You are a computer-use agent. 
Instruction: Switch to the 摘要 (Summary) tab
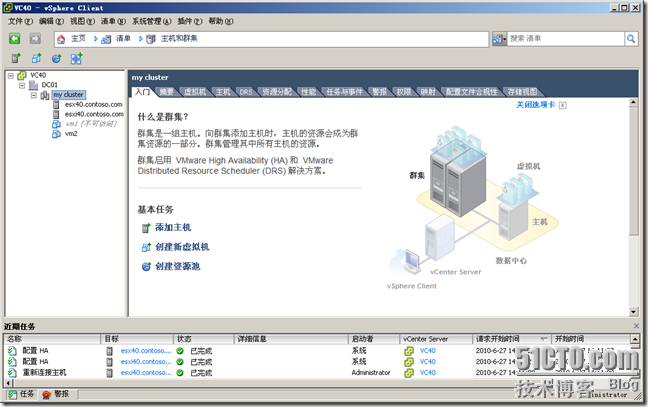(167, 92)
